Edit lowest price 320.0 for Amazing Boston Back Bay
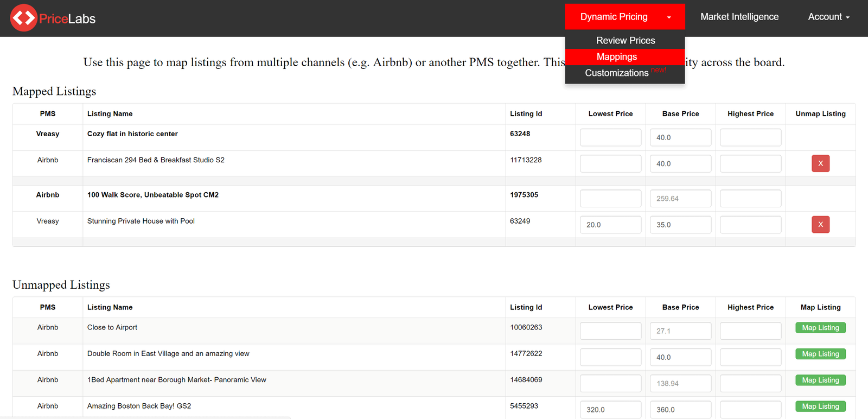This screenshot has width=868, height=419. pos(610,410)
